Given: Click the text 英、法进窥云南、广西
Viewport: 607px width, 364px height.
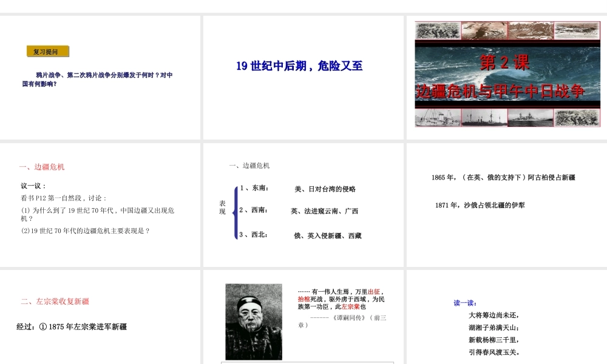Looking at the screenshot, I should (x=324, y=211).
